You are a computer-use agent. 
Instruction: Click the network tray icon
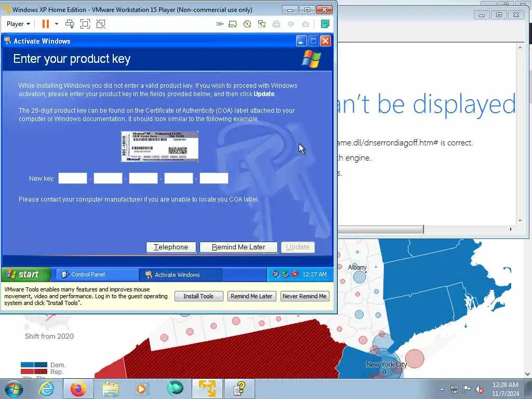(x=454, y=389)
